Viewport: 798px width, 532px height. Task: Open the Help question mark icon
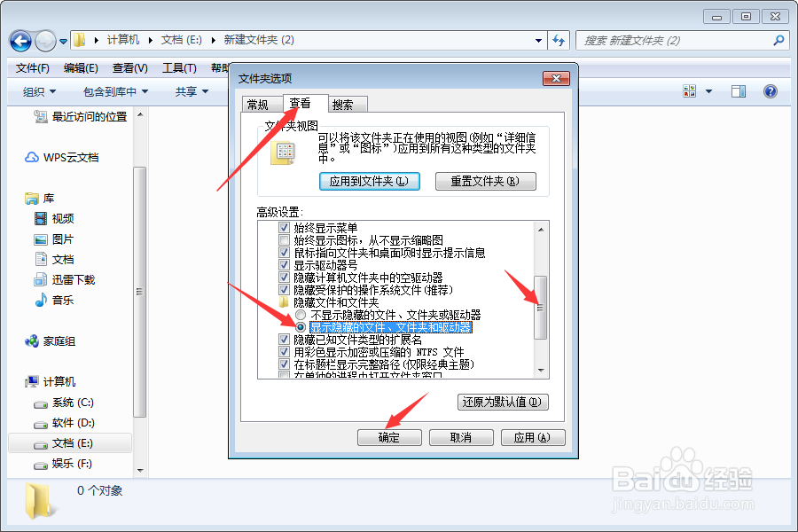tap(770, 90)
